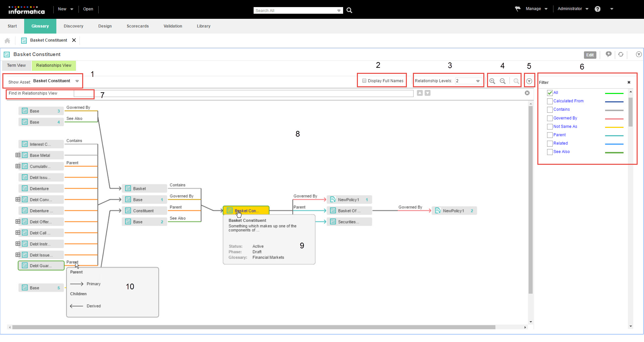Image resolution: width=644 pixels, height=342 pixels.
Task: Open the Administrator user menu
Action: coord(573,9)
